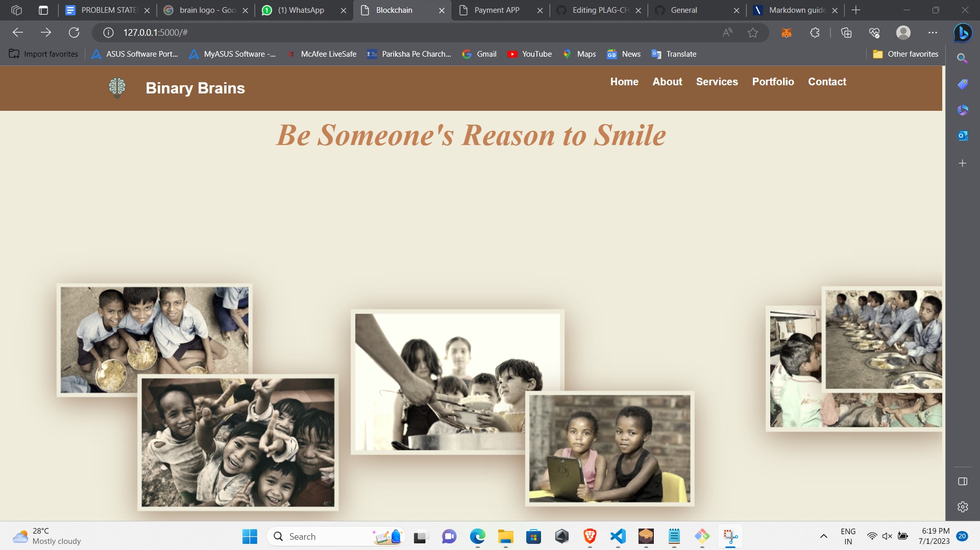Open the Contact page link
Screen dimensions: 980x550
click(827, 82)
